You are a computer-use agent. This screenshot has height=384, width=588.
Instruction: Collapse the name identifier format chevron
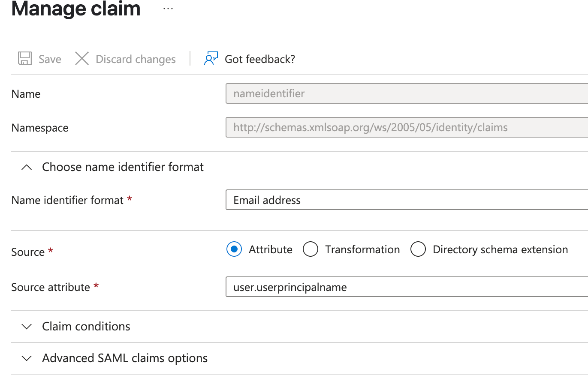click(x=27, y=167)
